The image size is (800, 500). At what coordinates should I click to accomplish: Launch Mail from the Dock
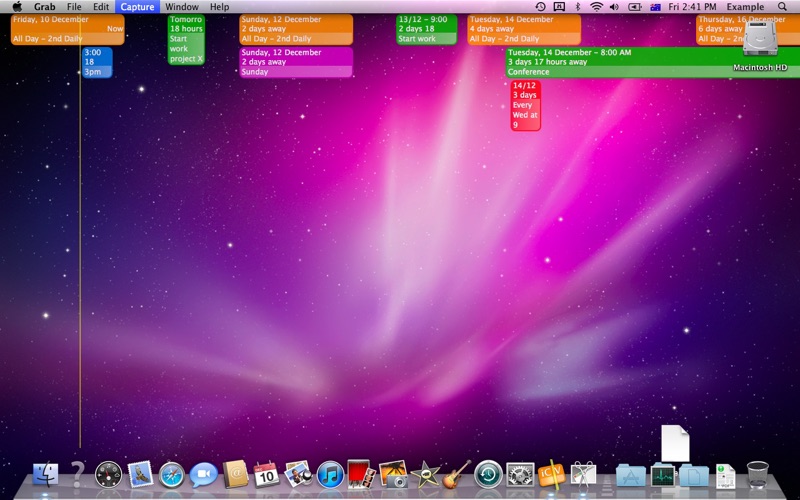pos(140,474)
